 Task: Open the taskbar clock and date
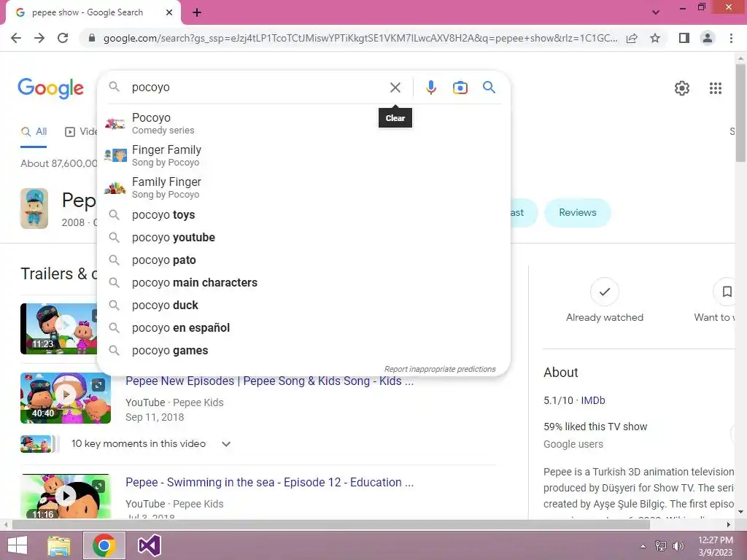pyautogui.click(x=715, y=546)
